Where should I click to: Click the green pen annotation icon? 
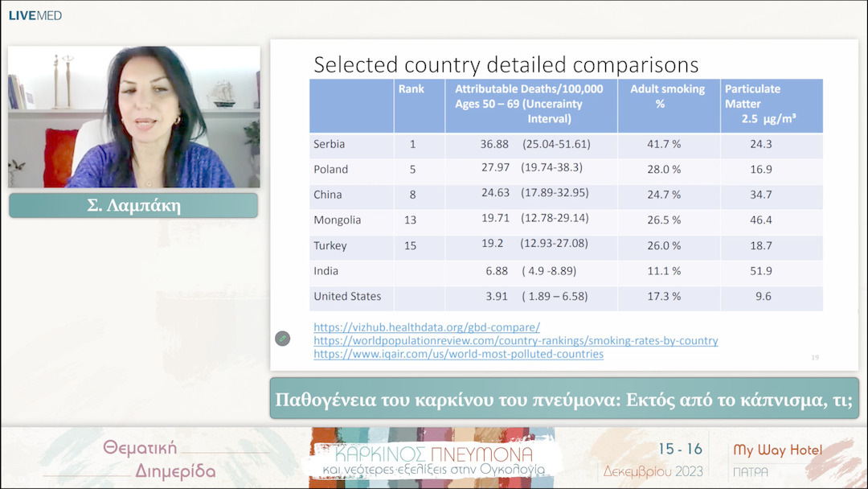(282, 339)
